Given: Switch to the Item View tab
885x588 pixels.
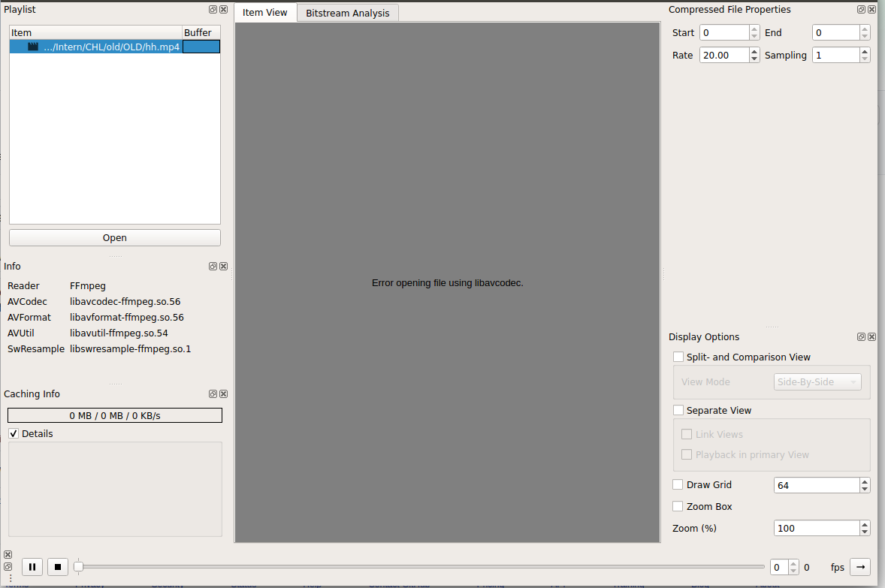Looking at the screenshot, I should tap(264, 13).
